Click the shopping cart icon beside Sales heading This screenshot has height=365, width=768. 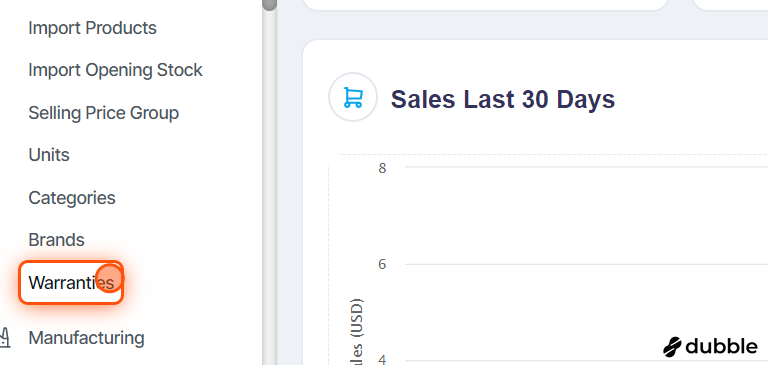click(x=353, y=97)
